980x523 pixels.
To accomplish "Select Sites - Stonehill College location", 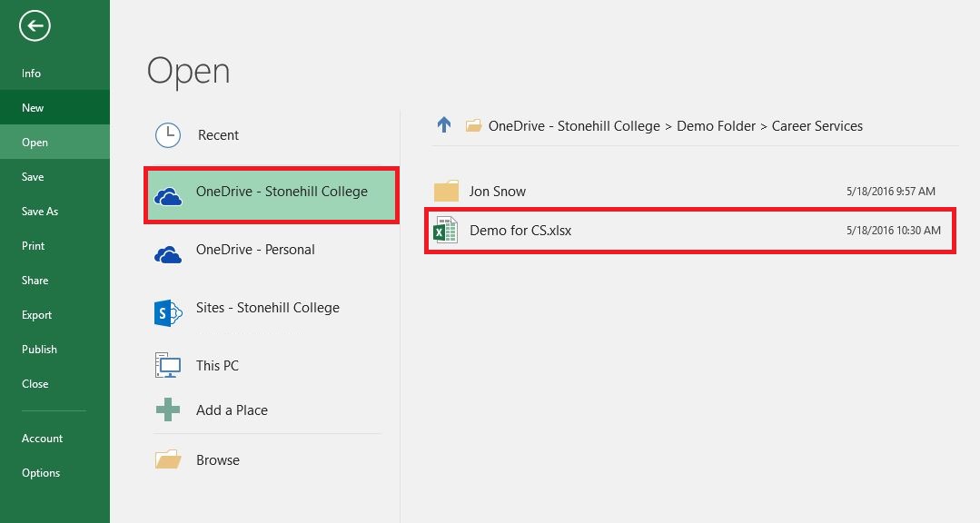I will click(268, 308).
